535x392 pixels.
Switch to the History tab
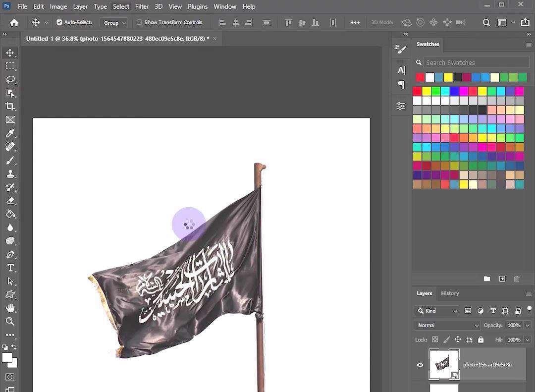pyautogui.click(x=450, y=293)
